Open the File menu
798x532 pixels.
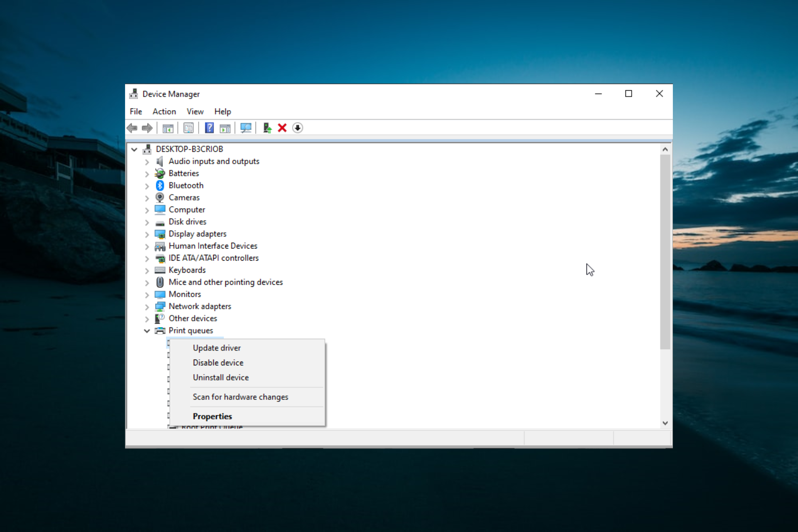click(x=136, y=111)
